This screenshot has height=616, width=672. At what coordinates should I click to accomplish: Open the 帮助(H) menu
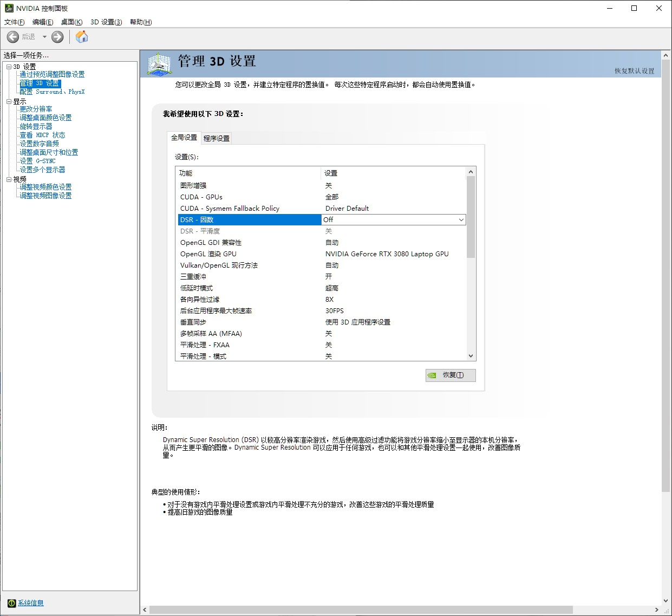[x=141, y=22]
